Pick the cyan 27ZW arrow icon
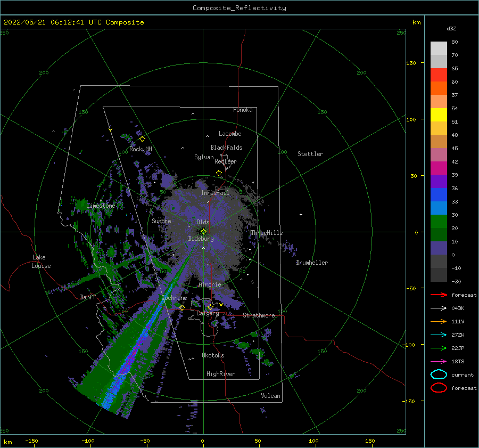Screen dimensions: 479x448 (439, 335)
